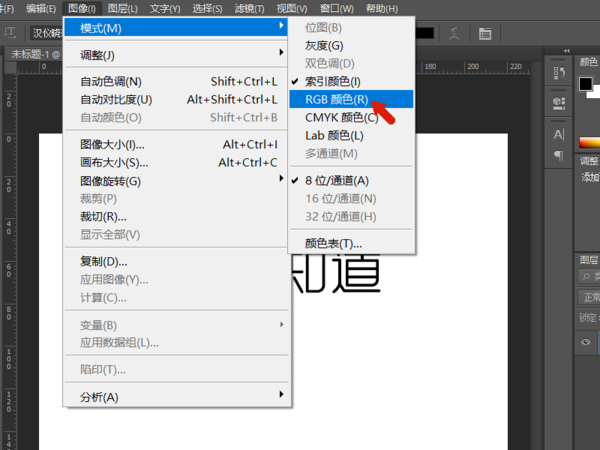Click the ruler origin corner box
Screen dimensions: 600x450
(10, 67)
